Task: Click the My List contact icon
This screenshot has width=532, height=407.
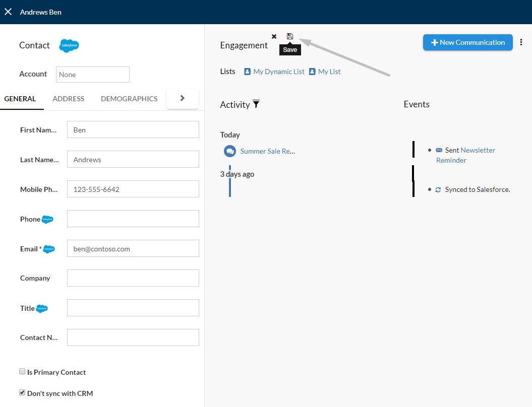Action: tap(312, 72)
